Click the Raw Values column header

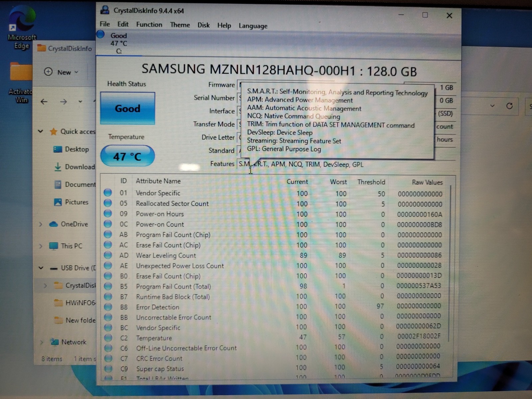click(x=427, y=182)
